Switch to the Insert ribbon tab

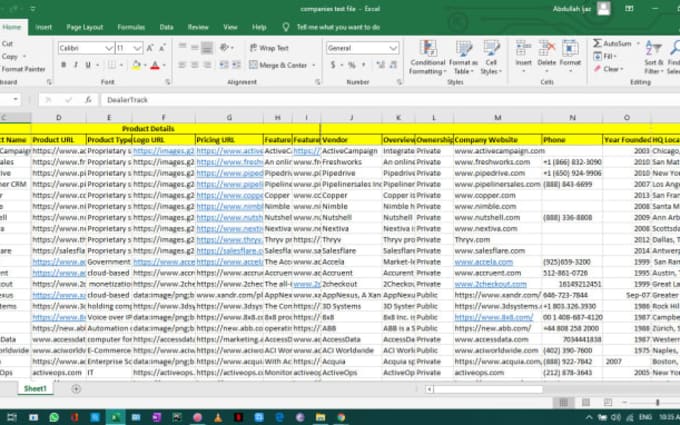(x=43, y=27)
